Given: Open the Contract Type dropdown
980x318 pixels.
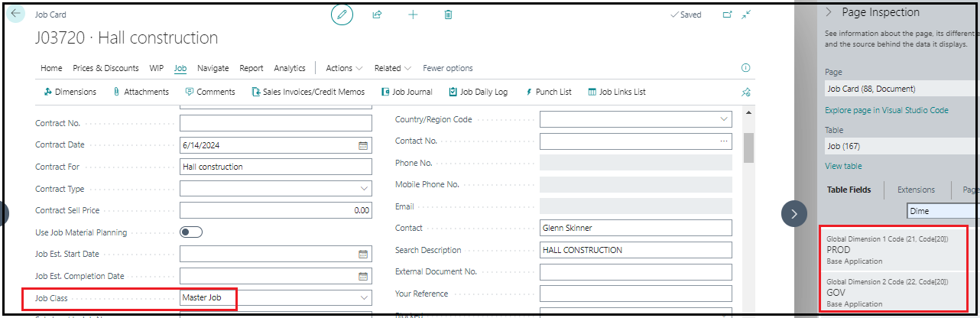Looking at the screenshot, I should (x=364, y=189).
